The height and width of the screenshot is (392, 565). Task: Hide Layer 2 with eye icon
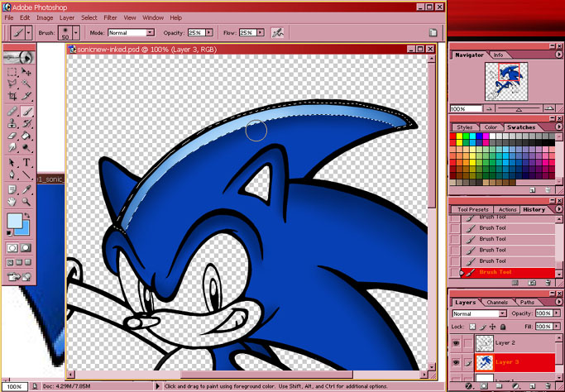pyautogui.click(x=456, y=343)
